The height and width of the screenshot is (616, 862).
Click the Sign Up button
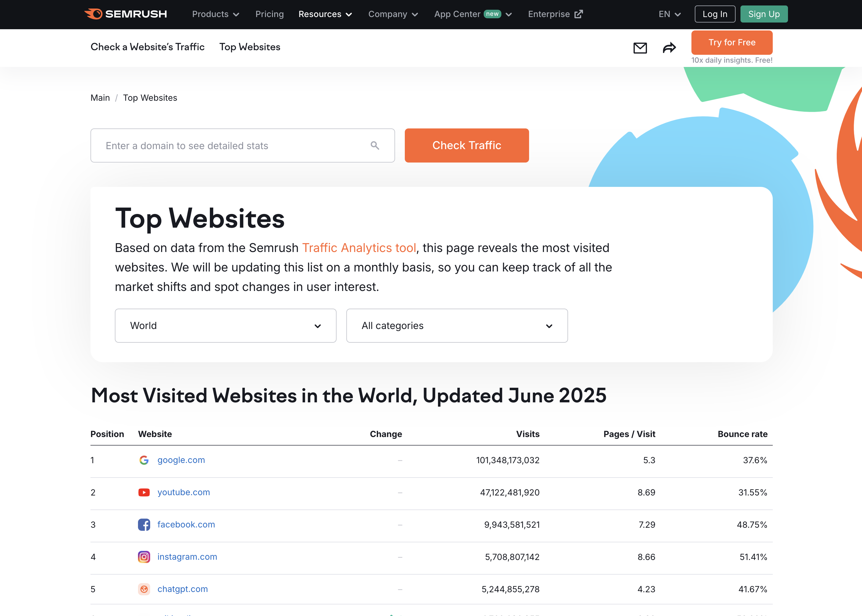[x=763, y=14]
